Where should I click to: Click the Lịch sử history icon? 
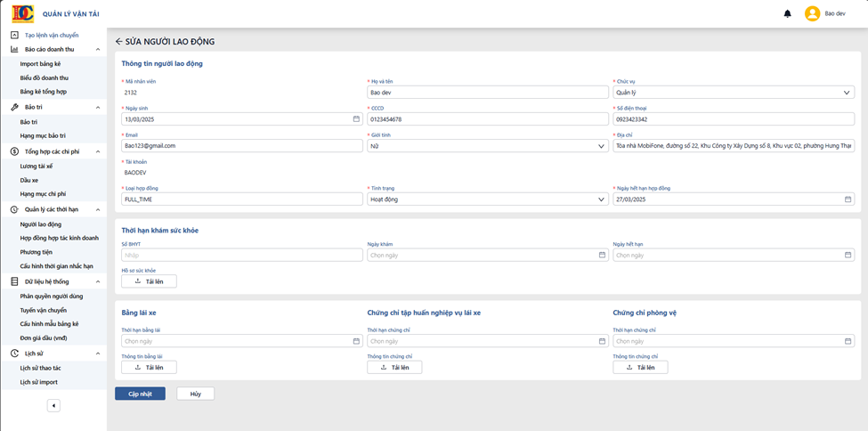point(14,354)
